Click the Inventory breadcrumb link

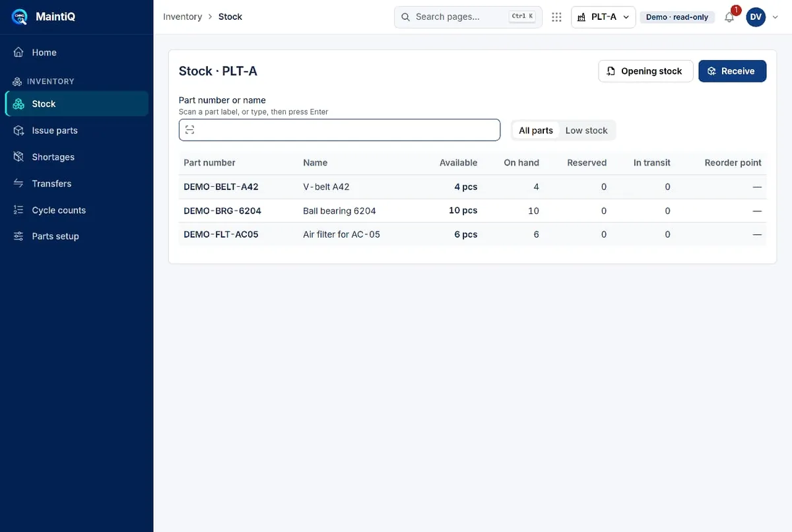[183, 17]
